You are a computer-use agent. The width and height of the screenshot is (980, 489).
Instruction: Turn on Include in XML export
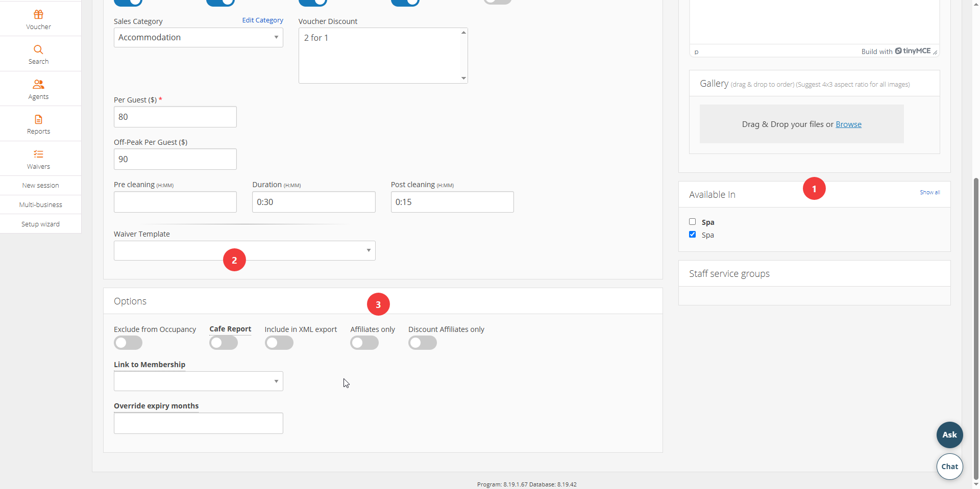[x=279, y=343]
